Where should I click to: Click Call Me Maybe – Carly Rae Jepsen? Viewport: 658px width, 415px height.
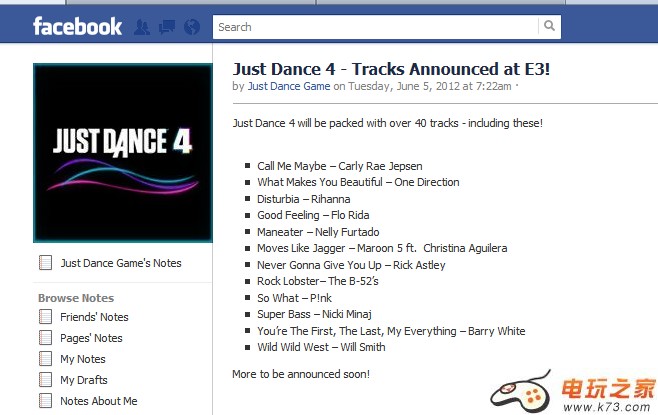(339, 166)
